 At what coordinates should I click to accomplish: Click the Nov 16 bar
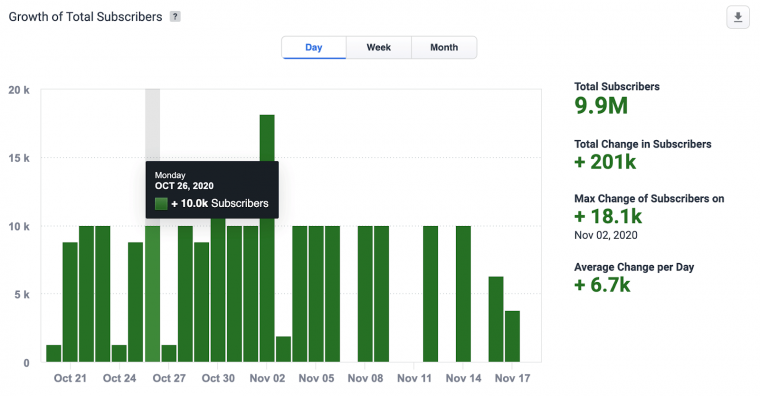(496, 319)
